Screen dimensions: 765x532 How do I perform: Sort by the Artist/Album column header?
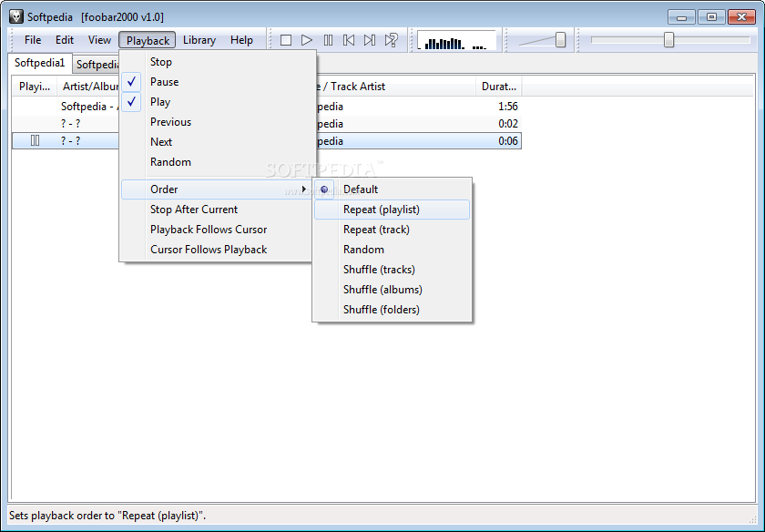(88, 87)
